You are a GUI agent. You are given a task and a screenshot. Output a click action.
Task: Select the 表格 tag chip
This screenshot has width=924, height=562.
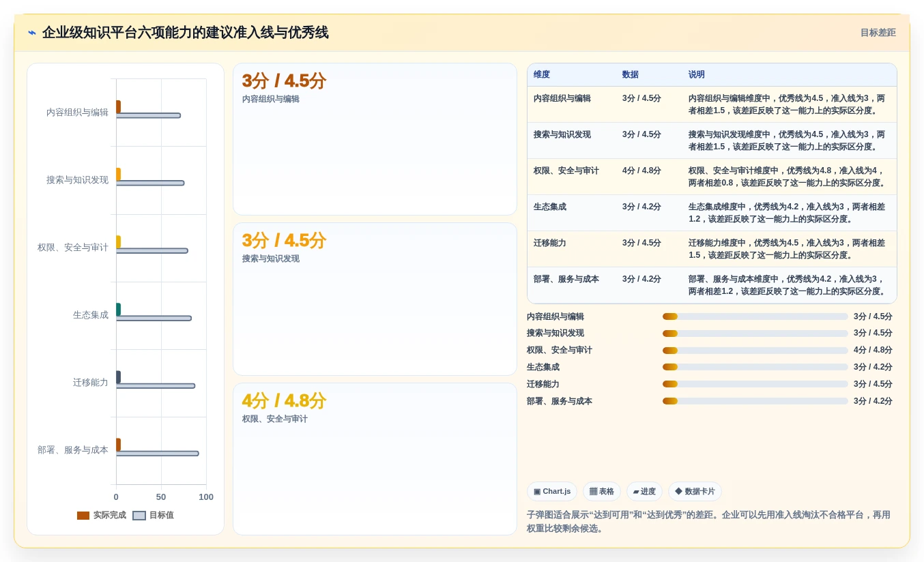coord(602,492)
